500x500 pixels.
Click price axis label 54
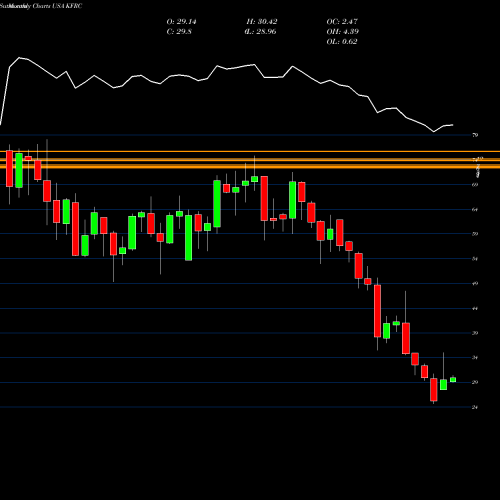475,259
